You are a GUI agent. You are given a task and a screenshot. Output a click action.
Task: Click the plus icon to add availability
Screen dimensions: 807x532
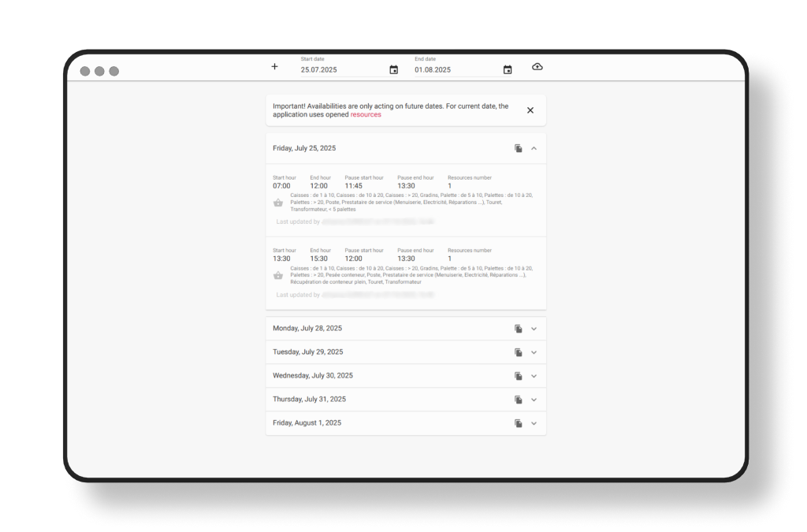[274, 67]
